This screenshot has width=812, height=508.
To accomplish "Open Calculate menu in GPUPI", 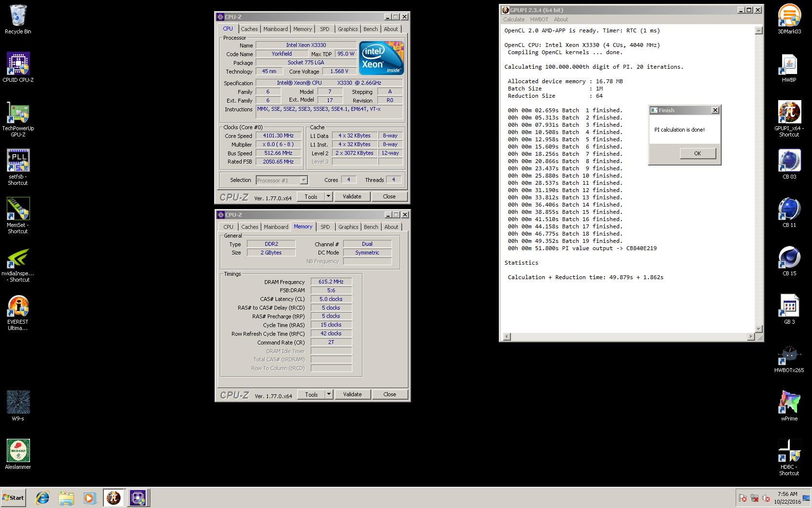I will point(514,19).
